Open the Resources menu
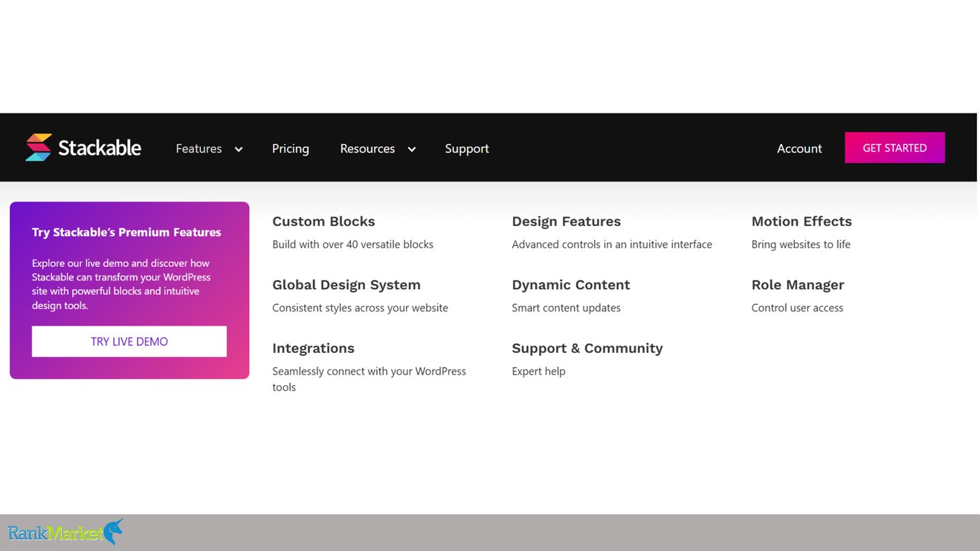Image resolution: width=980 pixels, height=551 pixels. [367, 149]
